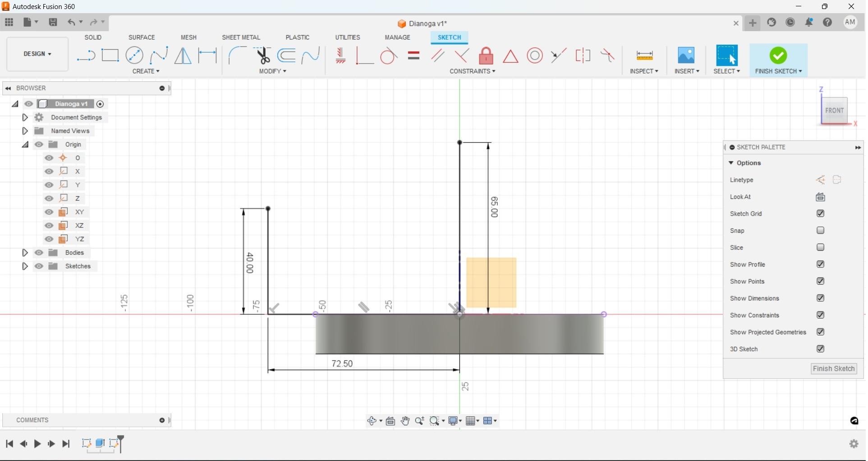Expand the Bodies folder

25,253
